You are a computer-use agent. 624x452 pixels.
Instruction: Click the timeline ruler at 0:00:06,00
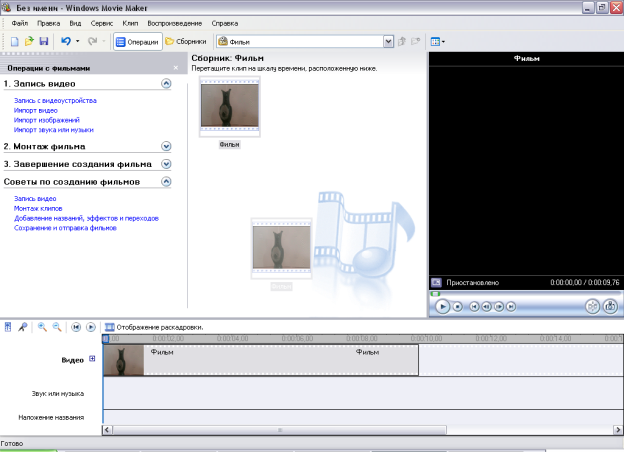click(297, 339)
